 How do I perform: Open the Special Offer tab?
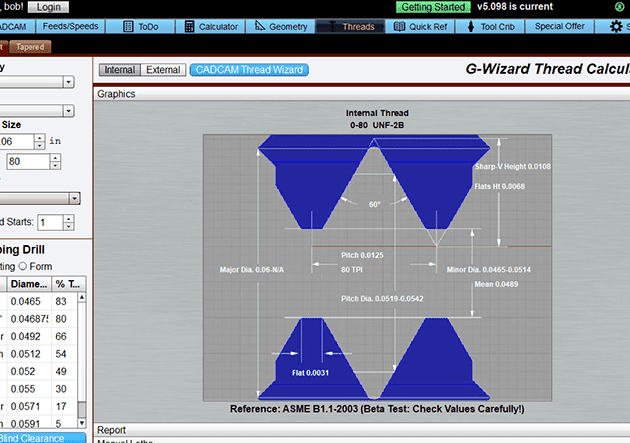(x=560, y=27)
